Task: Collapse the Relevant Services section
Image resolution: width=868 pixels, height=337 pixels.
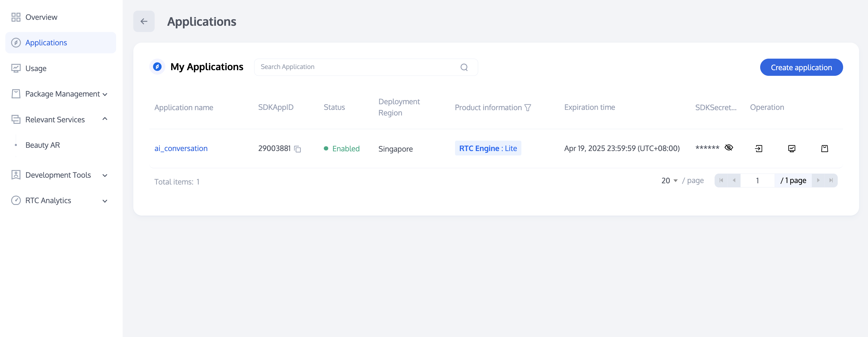Action: coord(105,119)
